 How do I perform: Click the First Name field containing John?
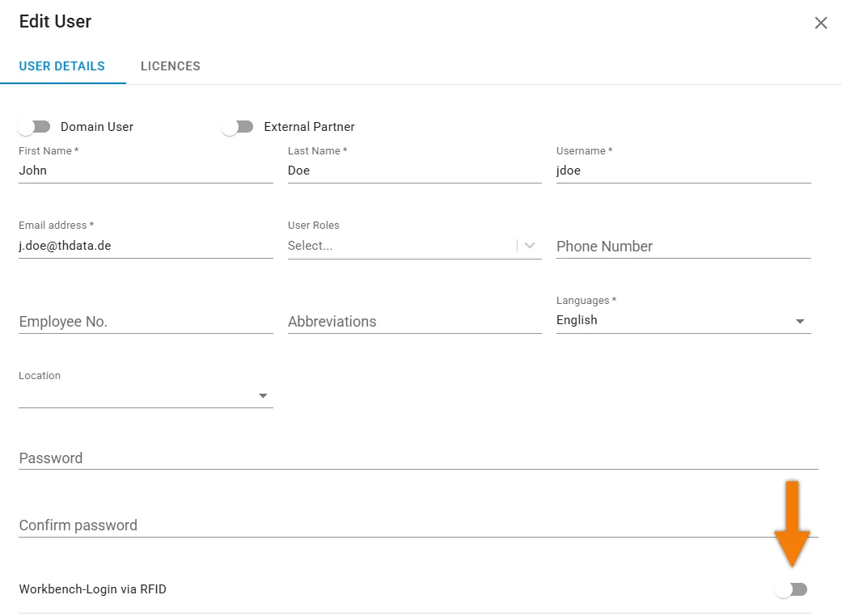(146, 171)
